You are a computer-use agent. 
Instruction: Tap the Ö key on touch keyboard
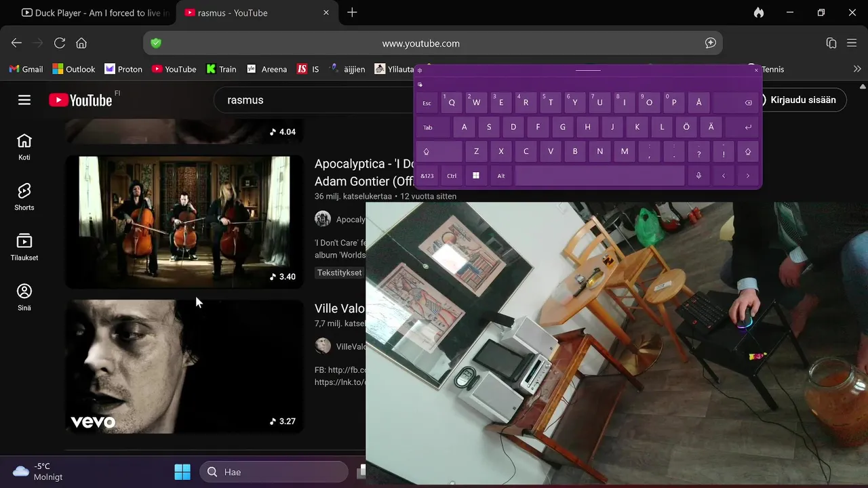(x=686, y=127)
